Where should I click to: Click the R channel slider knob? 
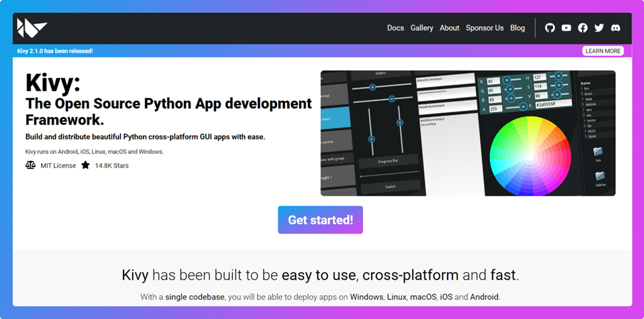point(508,80)
